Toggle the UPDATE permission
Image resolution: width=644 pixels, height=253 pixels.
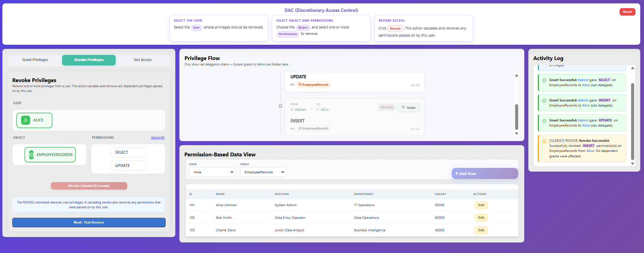(x=129, y=166)
